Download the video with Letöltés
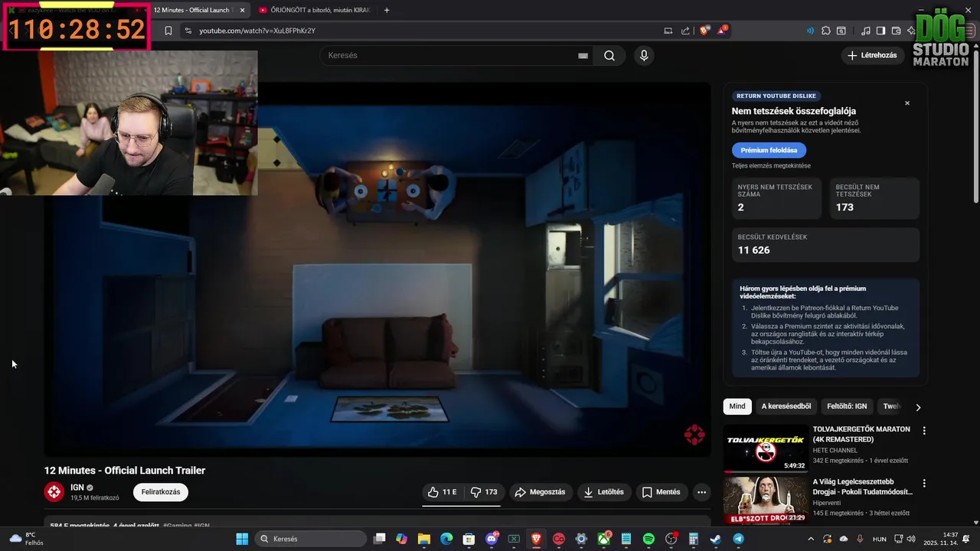Image resolution: width=980 pixels, height=551 pixels. pos(604,492)
